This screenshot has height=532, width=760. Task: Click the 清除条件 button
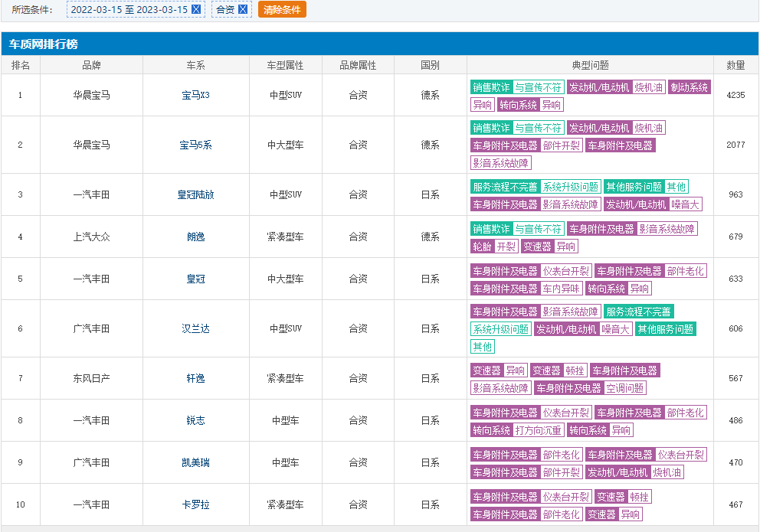281,9
